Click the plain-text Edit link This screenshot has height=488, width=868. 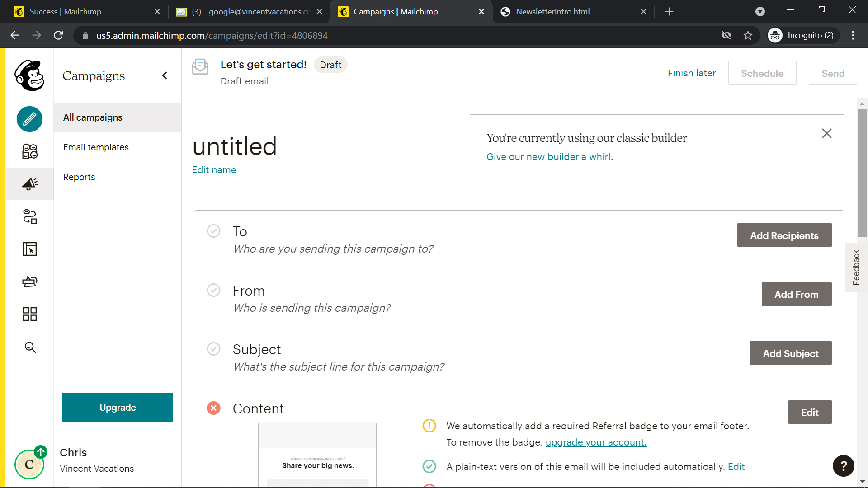(x=736, y=467)
